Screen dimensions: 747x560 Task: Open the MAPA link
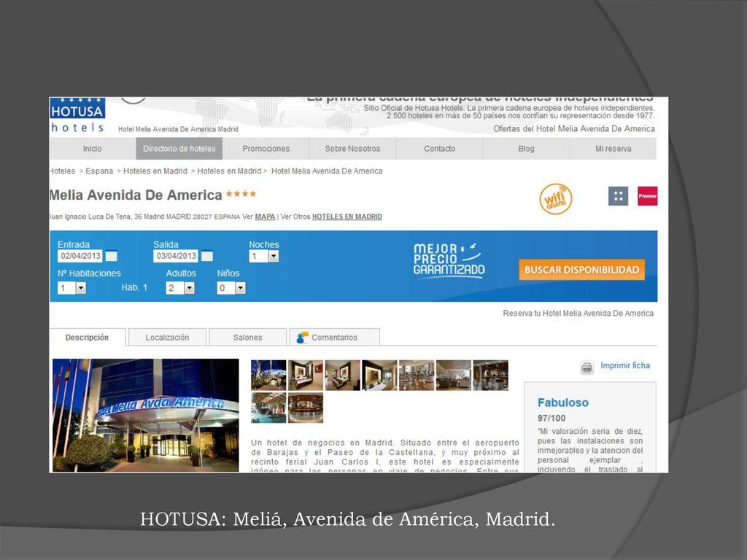point(265,217)
